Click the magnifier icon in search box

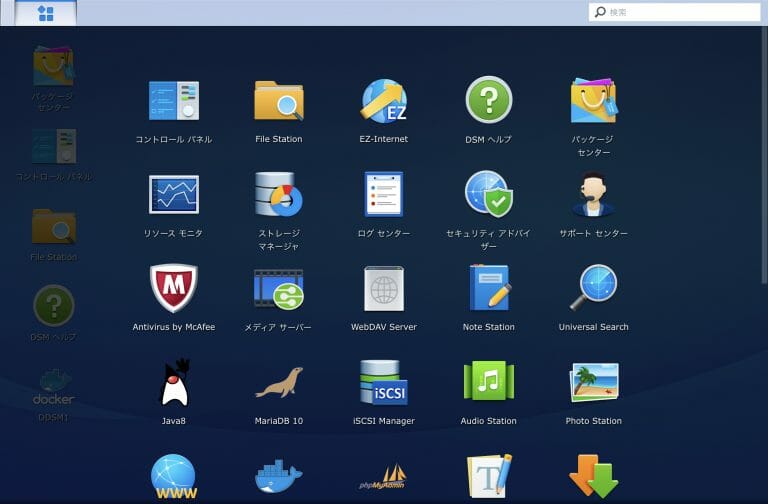600,12
